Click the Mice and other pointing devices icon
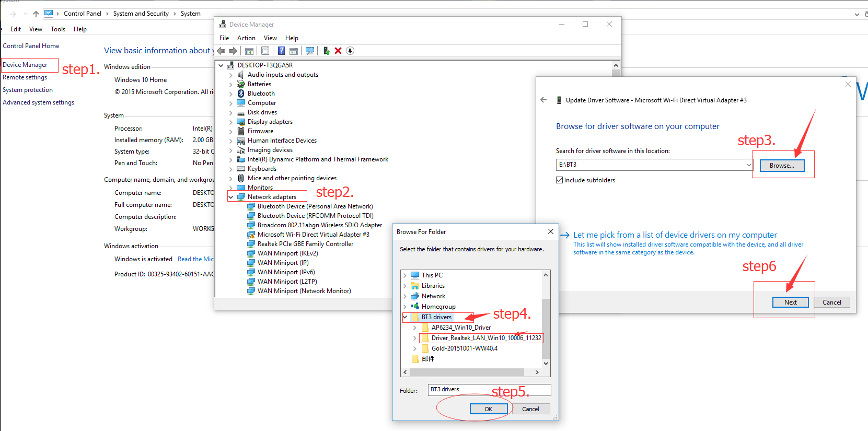 (x=241, y=178)
